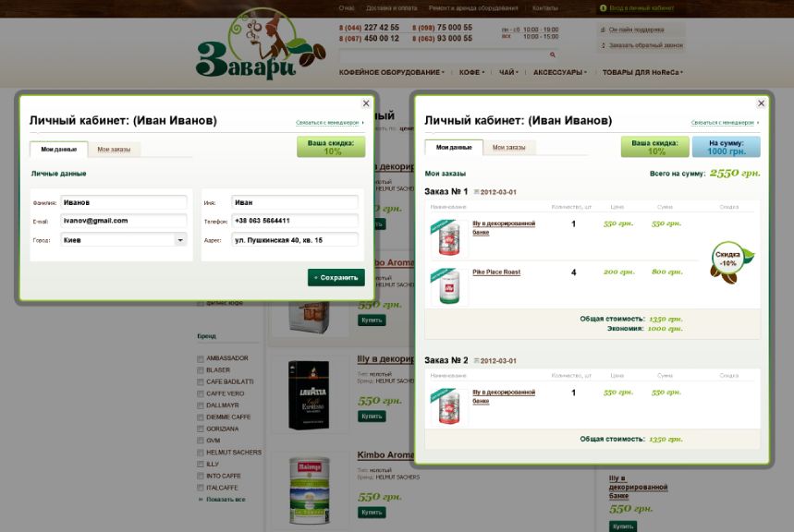Toggle the AMBASSADOR brand checkbox
The height and width of the screenshot is (532, 794).
click(x=201, y=359)
